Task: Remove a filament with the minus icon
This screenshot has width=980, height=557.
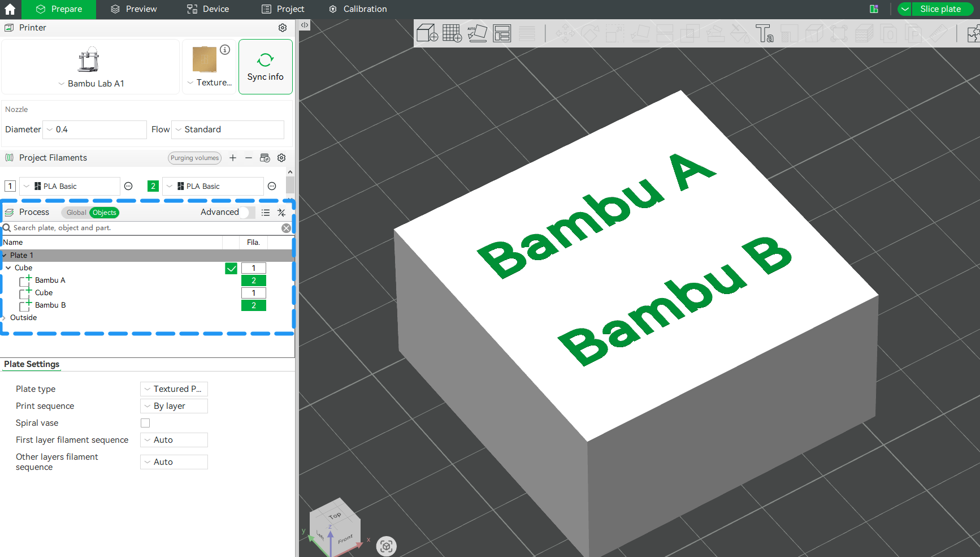Action: [249, 158]
